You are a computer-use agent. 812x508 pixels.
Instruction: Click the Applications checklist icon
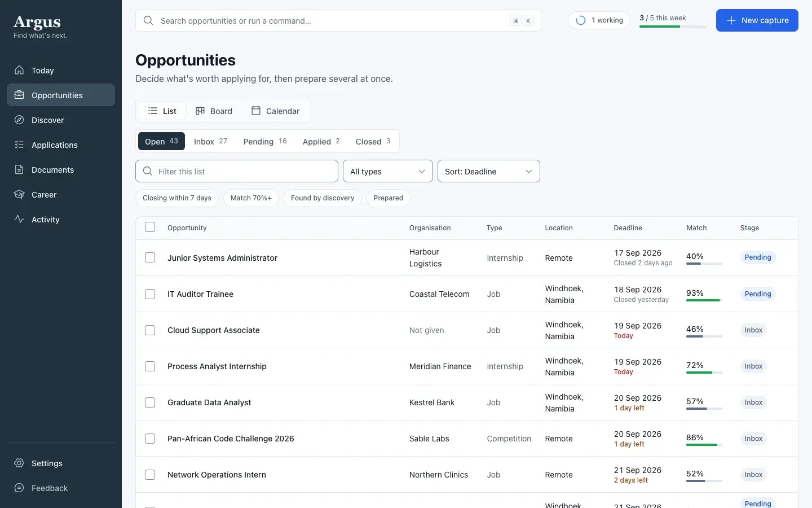[x=19, y=144]
